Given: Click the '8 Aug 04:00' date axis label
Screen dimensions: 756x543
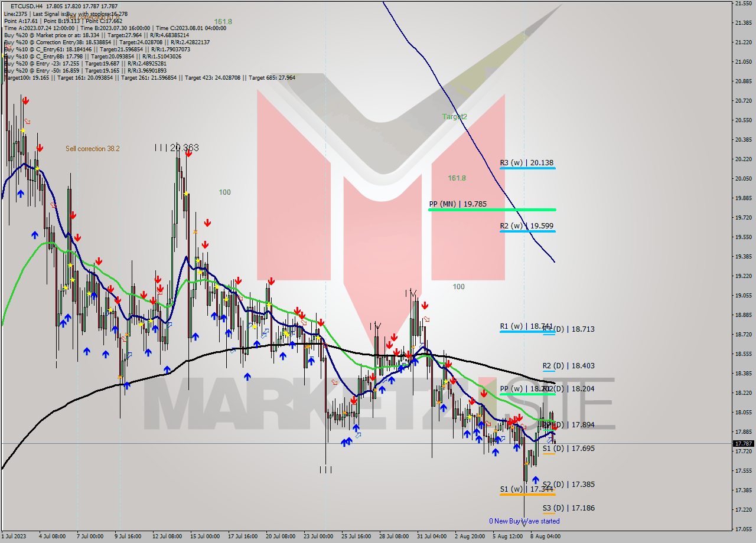Looking at the screenshot, I should click(x=545, y=537).
